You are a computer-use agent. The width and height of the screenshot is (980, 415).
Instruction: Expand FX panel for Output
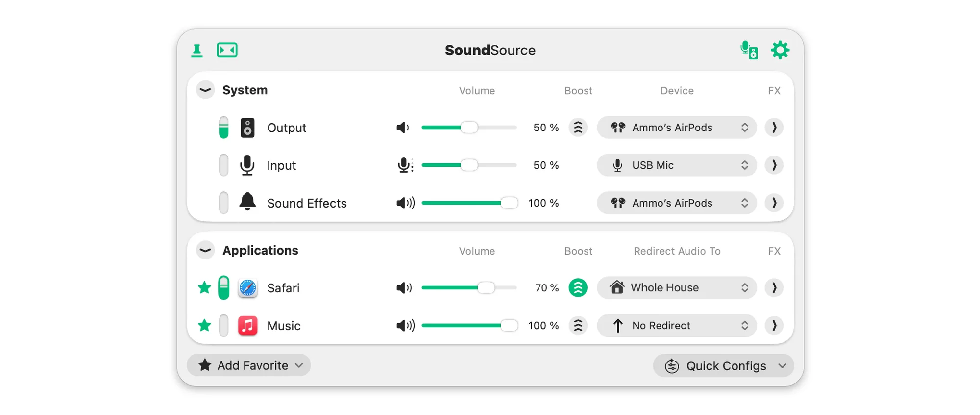(x=774, y=128)
